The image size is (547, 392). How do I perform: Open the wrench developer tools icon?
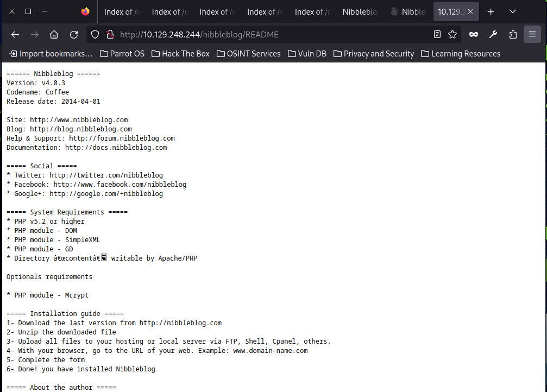tap(493, 34)
